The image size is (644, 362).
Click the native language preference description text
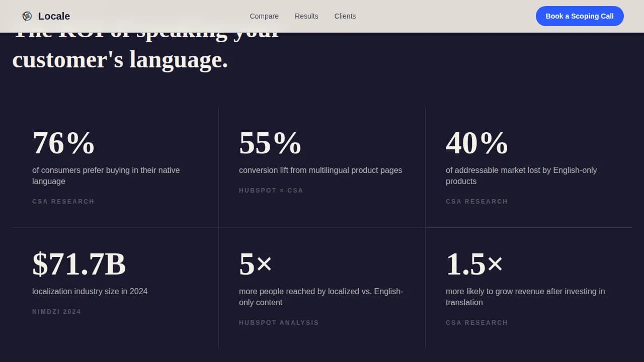point(106,175)
